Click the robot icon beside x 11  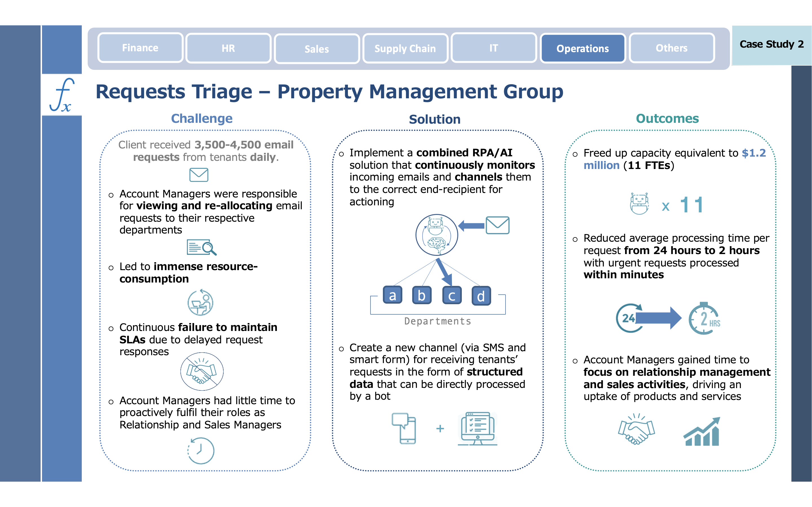tap(639, 204)
